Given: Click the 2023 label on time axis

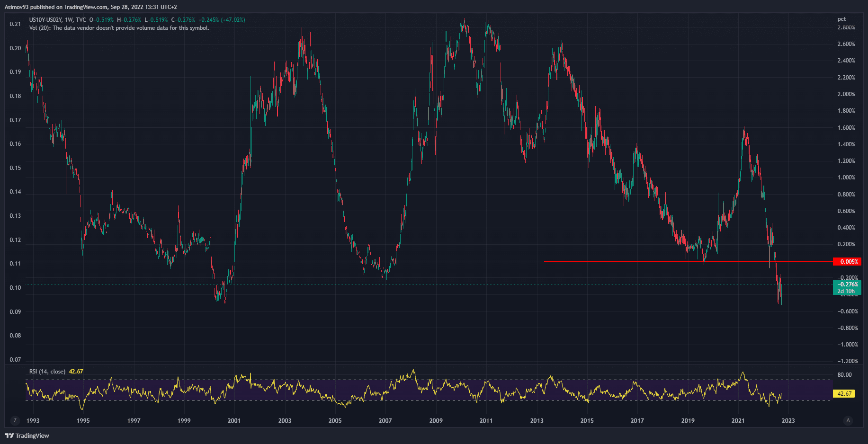Looking at the screenshot, I should point(788,420).
